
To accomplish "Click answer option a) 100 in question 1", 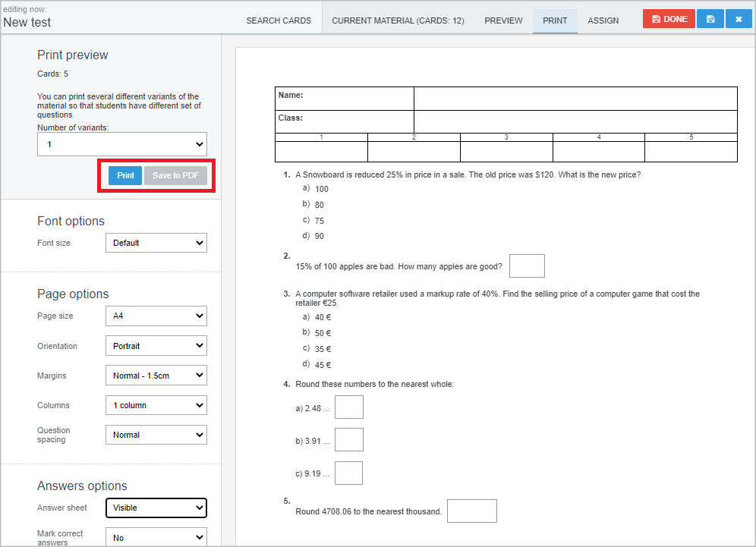I will tap(316, 189).
